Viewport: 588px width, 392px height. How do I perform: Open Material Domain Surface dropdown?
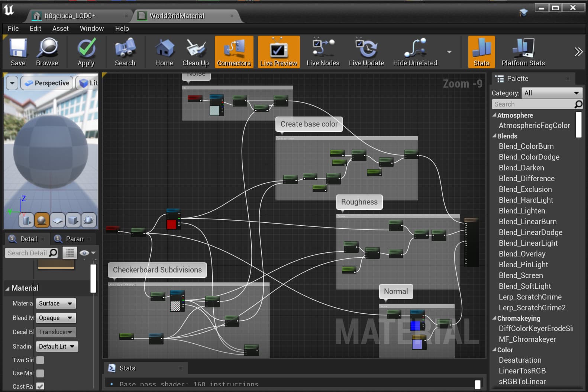tap(56, 303)
